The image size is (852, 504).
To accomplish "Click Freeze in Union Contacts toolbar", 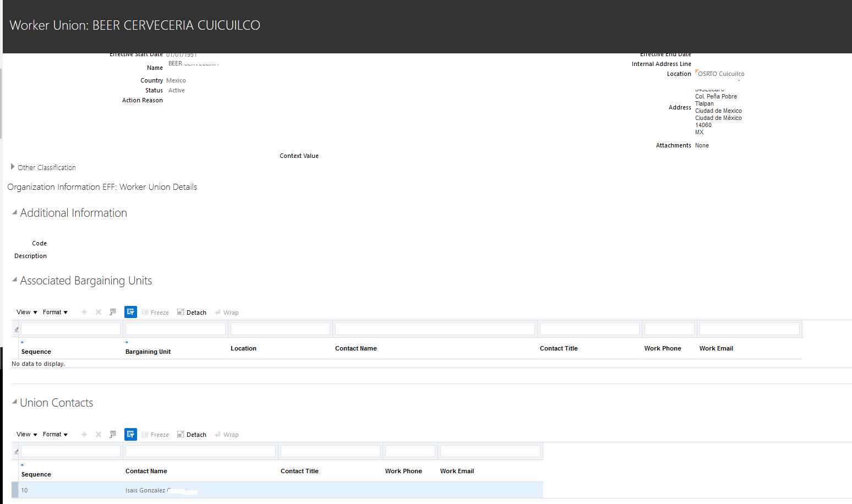I will tap(155, 435).
